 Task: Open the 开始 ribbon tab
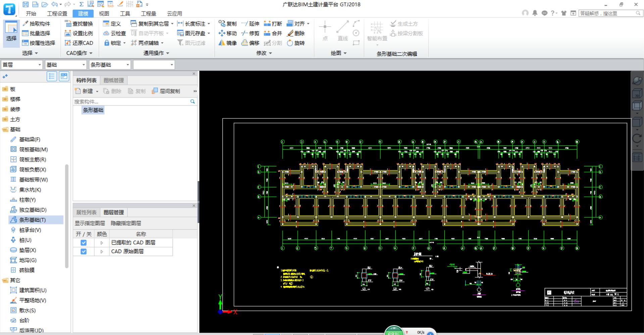[31, 13]
